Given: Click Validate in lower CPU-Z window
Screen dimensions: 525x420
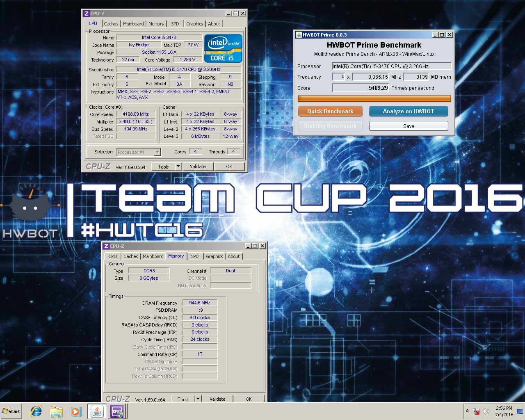Looking at the screenshot, I should click(217, 399).
